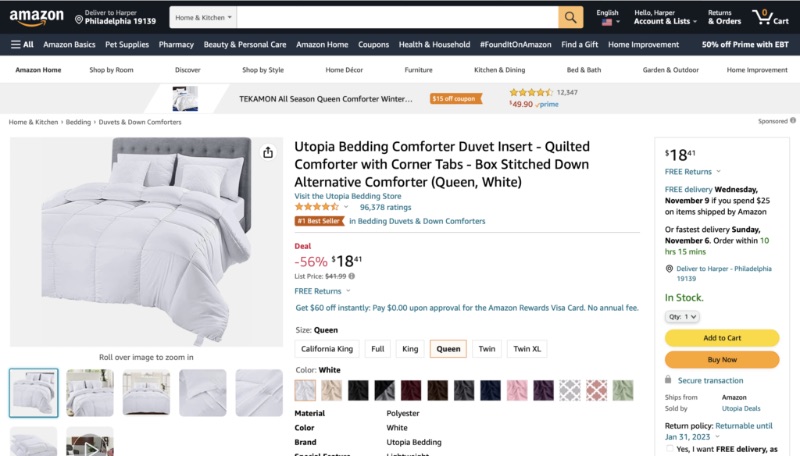Select the California King size option
The width and height of the screenshot is (800, 456).
[327, 349]
